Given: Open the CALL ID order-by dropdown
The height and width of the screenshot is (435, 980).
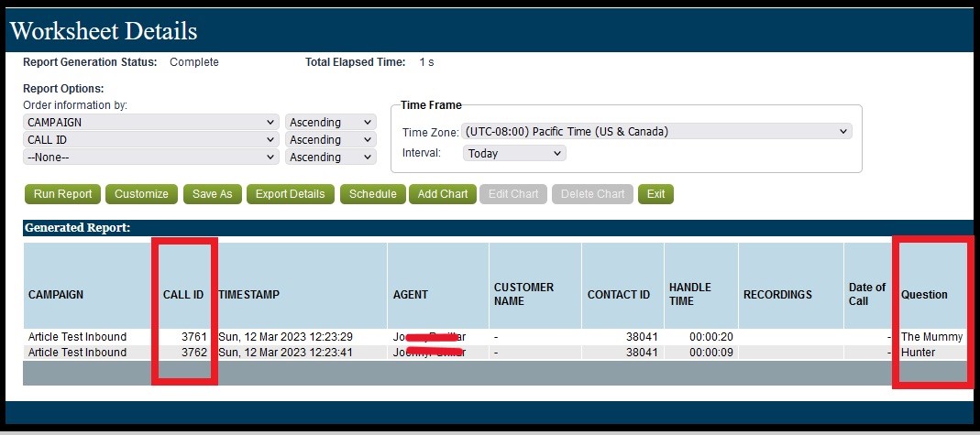Looking at the screenshot, I should (x=150, y=140).
